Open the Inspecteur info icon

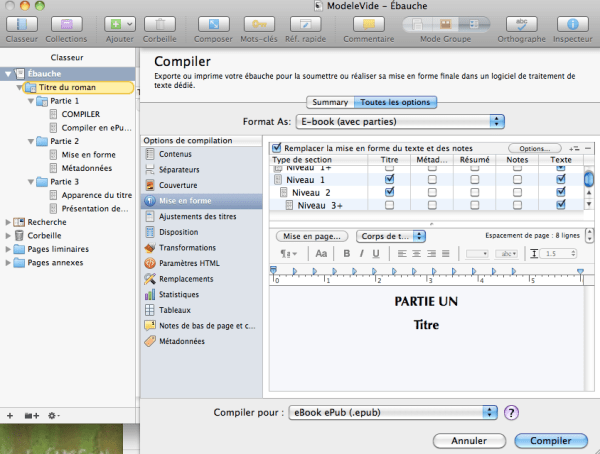click(x=572, y=23)
